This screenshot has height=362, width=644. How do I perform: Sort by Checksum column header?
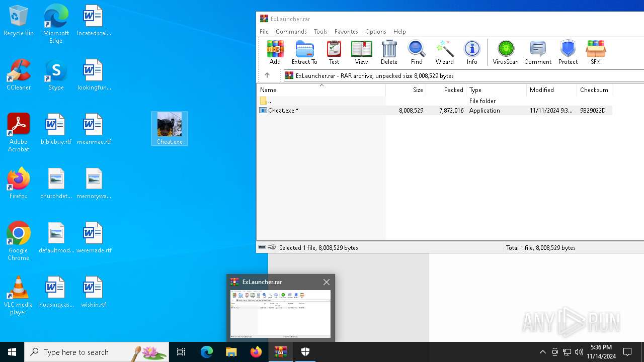594,90
